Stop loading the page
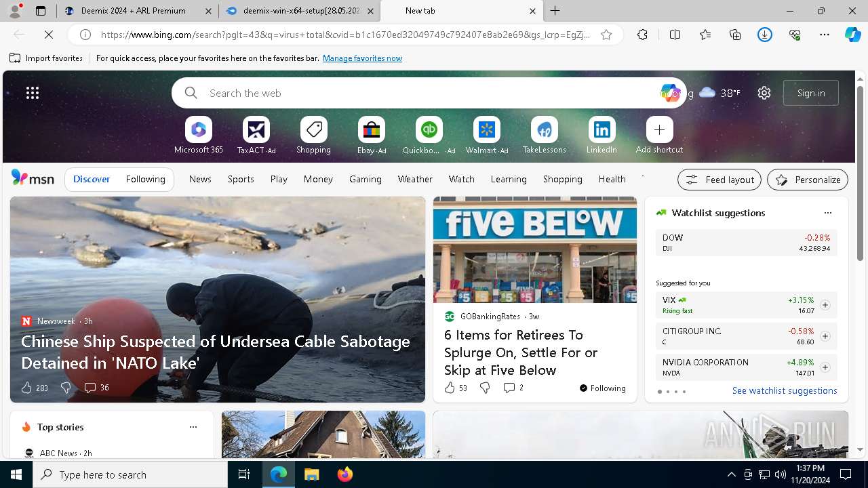The image size is (868, 488). [50, 34]
